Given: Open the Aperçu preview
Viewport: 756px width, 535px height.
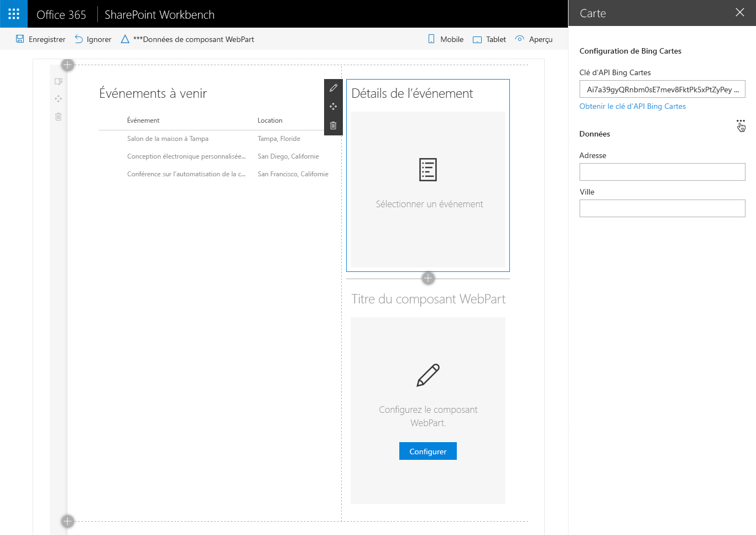Looking at the screenshot, I should (533, 39).
